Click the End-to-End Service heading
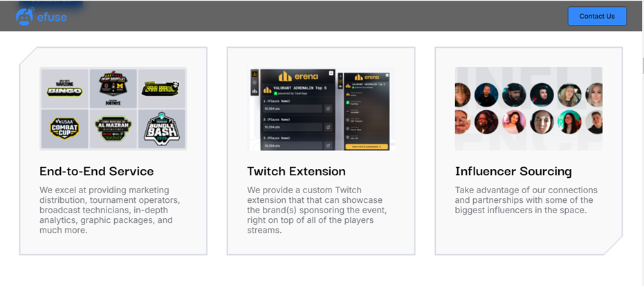 (97, 171)
